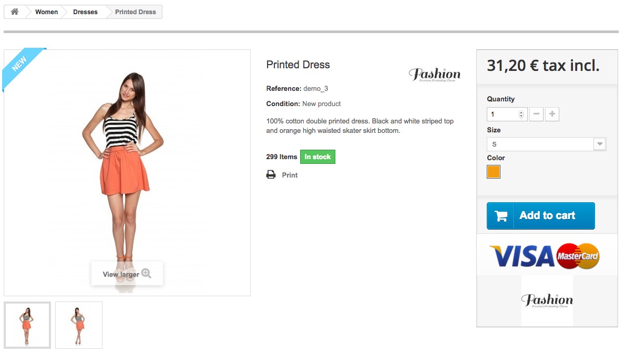Click the home icon in breadcrumb
Viewport: 625px width, 364px height.
(15, 12)
